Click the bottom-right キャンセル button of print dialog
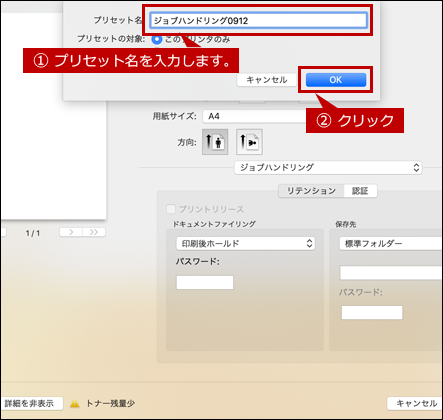Viewport: 443px width, 420px height. (415, 403)
